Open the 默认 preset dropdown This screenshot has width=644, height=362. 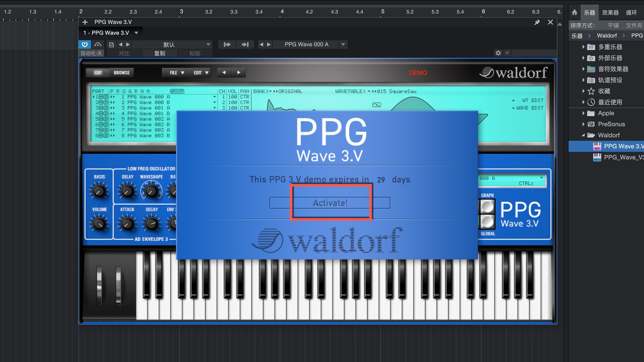(208, 44)
